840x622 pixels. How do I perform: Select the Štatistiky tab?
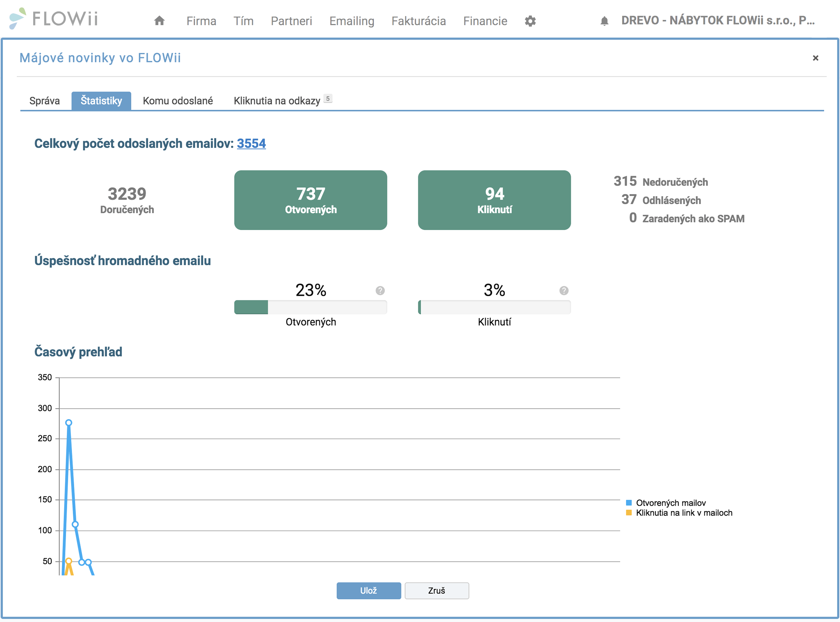point(101,101)
